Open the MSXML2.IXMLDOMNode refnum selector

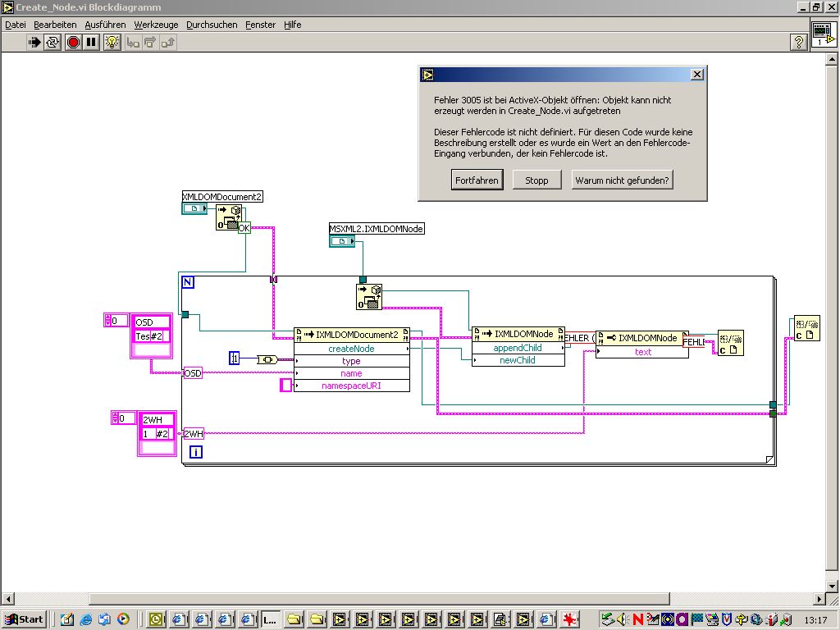tap(343, 241)
